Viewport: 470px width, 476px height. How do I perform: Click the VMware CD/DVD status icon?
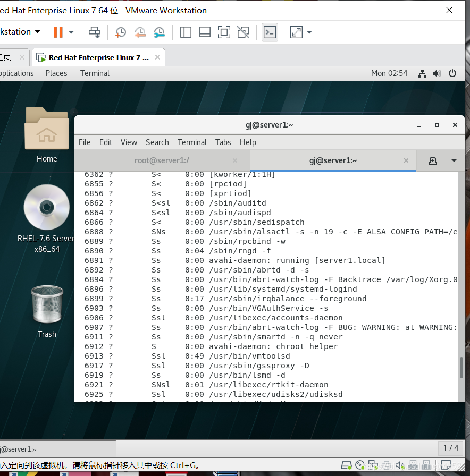click(x=360, y=465)
